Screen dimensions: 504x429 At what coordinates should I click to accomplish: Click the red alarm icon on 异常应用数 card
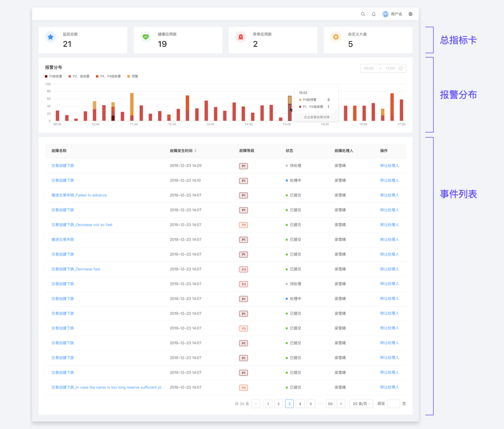pos(241,37)
